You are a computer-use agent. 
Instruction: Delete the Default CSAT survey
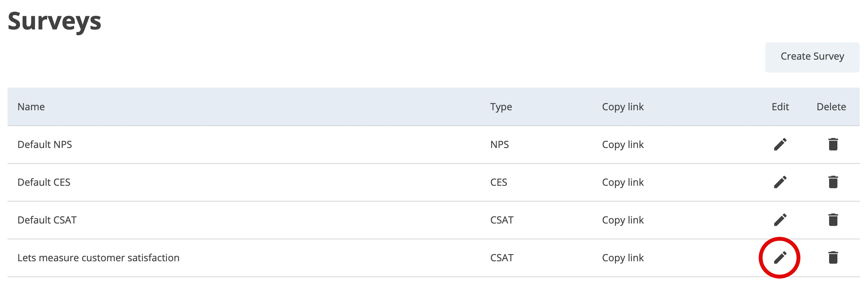click(x=833, y=220)
